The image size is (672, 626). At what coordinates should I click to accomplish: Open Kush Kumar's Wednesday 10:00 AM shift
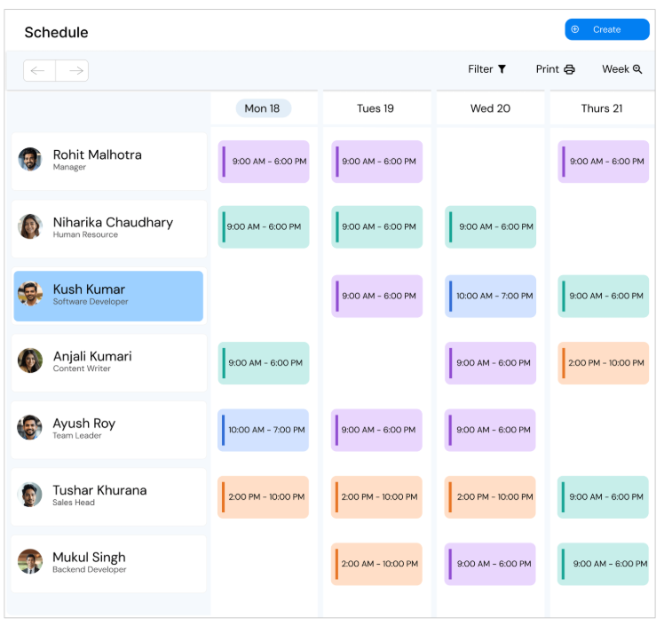[x=491, y=296]
